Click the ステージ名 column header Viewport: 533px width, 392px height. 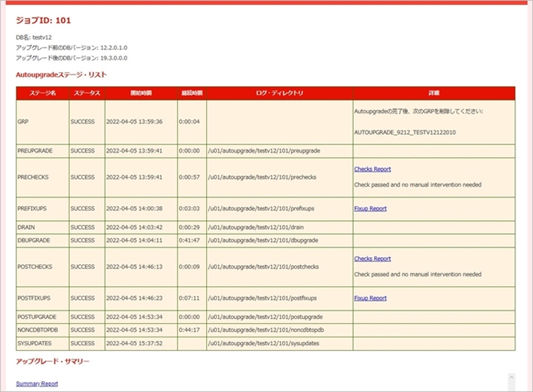click(x=43, y=93)
